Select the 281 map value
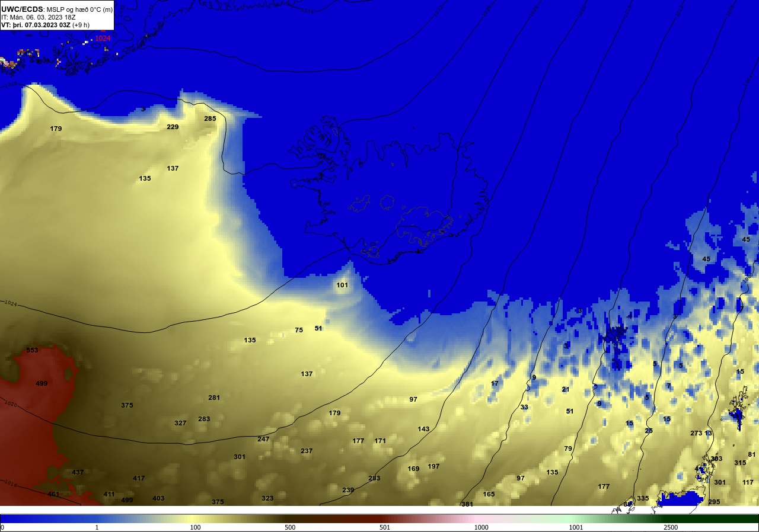Image resolution: width=759 pixels, height=532 pixels. [x=214, y=398]
